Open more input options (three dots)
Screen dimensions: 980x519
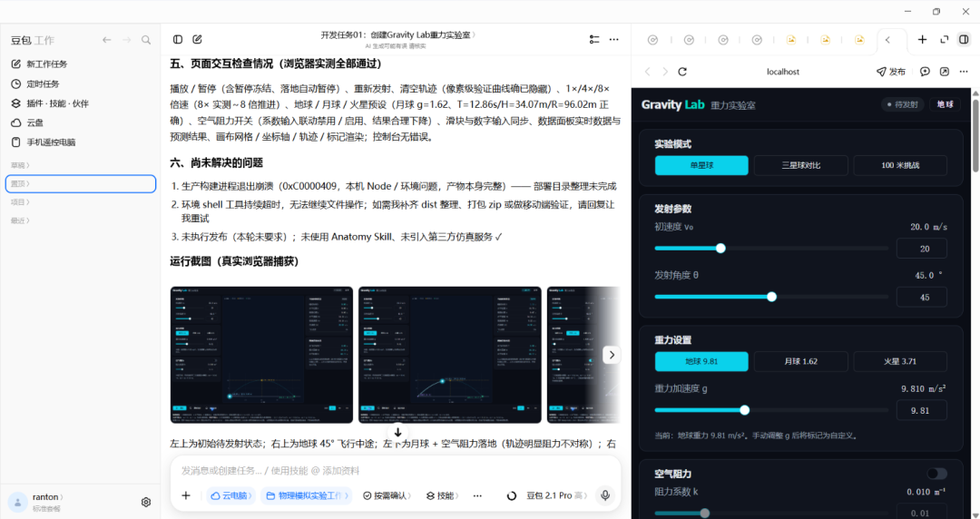coord(477,495)
